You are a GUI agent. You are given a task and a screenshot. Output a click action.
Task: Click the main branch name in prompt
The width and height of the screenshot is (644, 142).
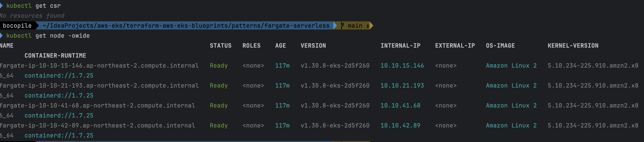355,26
